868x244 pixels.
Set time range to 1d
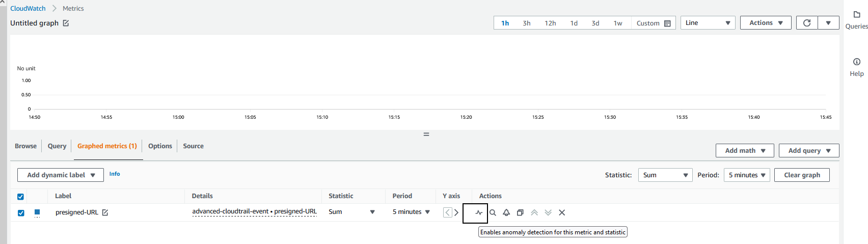[574, 23]
